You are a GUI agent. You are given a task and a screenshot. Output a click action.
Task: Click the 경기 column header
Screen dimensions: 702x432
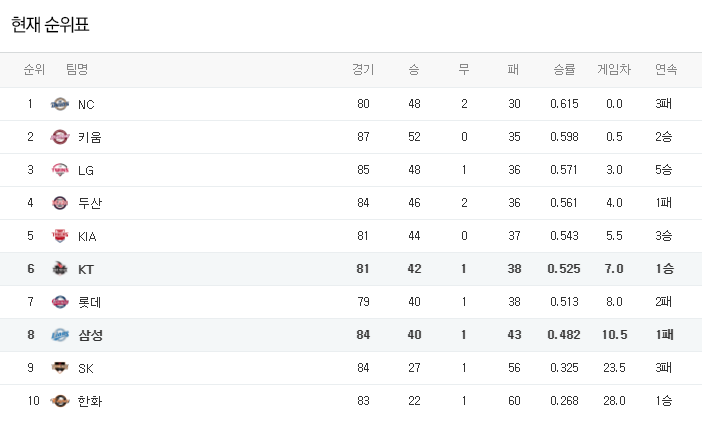tap(363, 70)
